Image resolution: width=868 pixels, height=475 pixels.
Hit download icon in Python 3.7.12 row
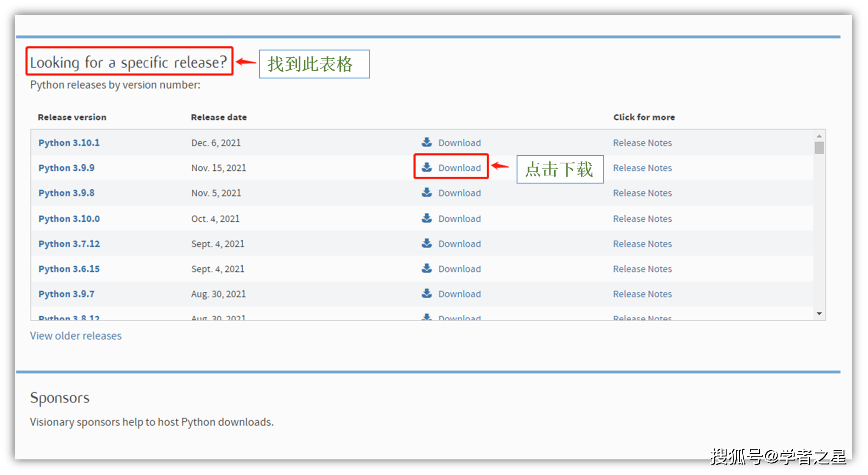(x=427, y=243)
